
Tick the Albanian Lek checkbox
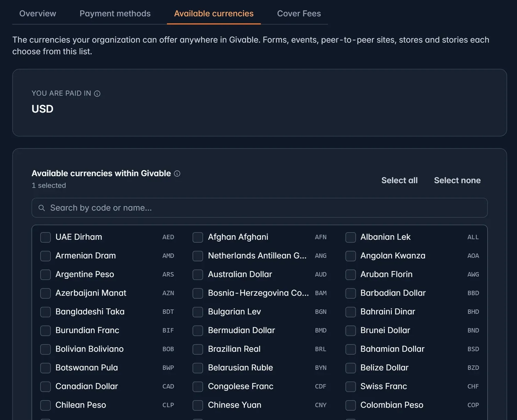[351, 237]
